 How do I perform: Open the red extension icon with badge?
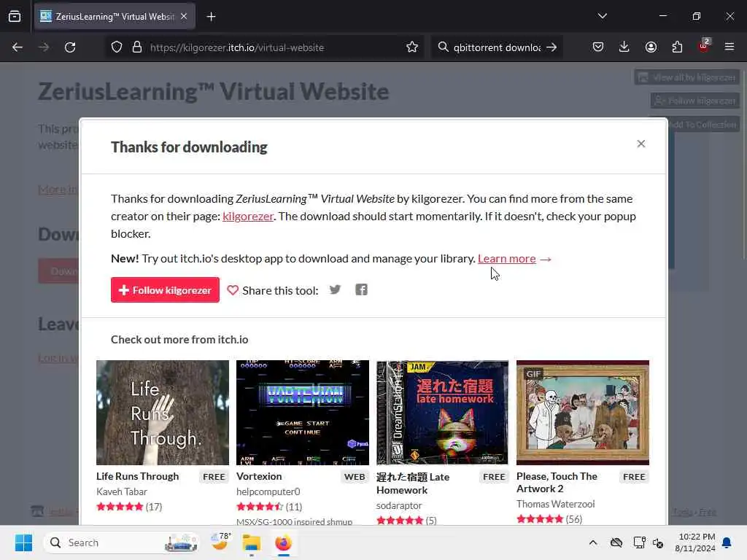click(703, 46)
